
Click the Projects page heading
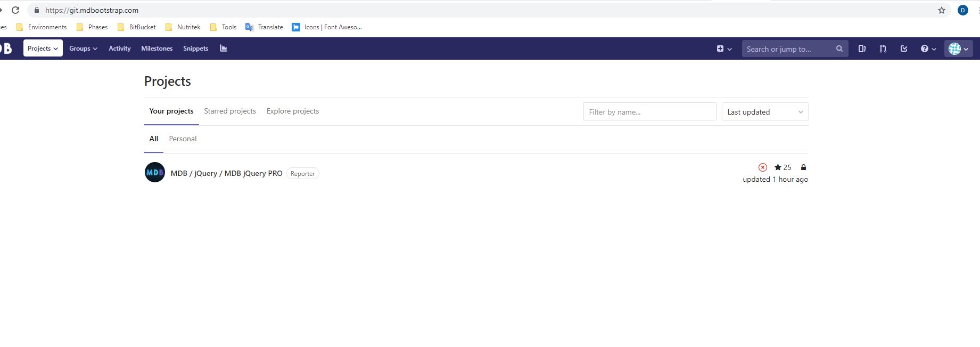168,82
